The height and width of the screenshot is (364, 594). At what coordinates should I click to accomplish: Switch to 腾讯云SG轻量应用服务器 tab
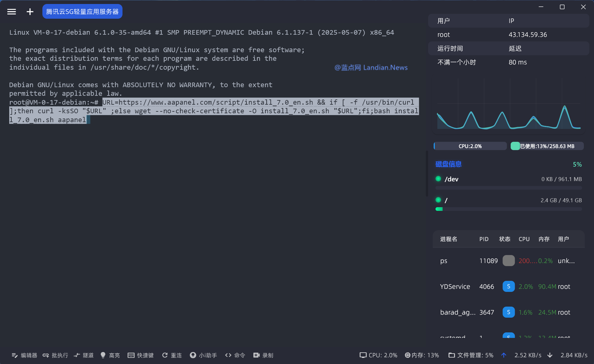pyautogui.click(x=82, y=12)
